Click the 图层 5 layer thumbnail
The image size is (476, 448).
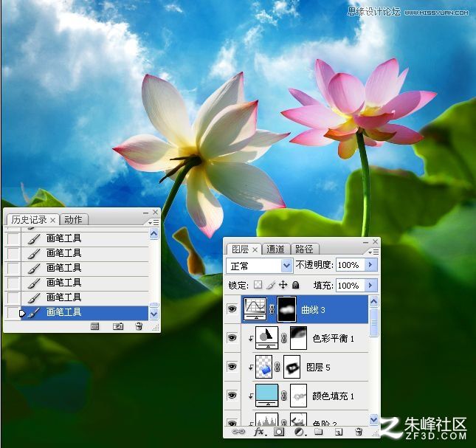[x=263, y=367]
